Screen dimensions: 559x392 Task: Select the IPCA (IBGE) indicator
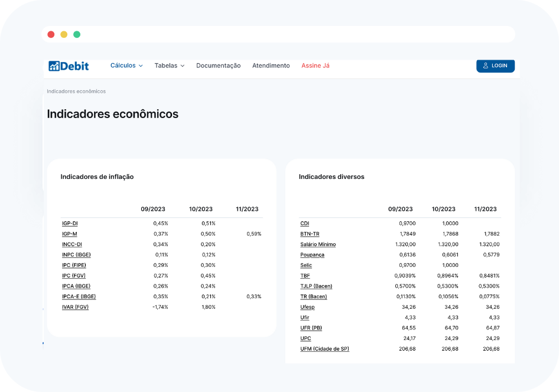(76, 286)
